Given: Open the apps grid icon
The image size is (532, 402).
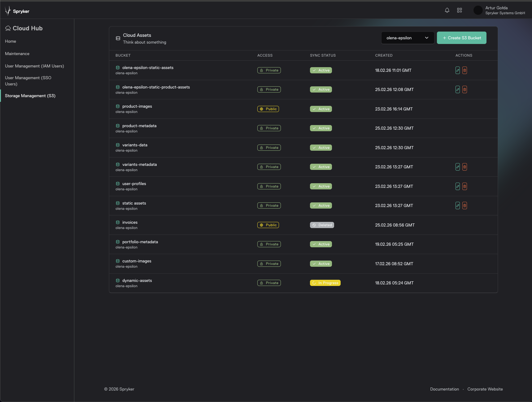Looking at the screenshot, I should coord(460,10).
